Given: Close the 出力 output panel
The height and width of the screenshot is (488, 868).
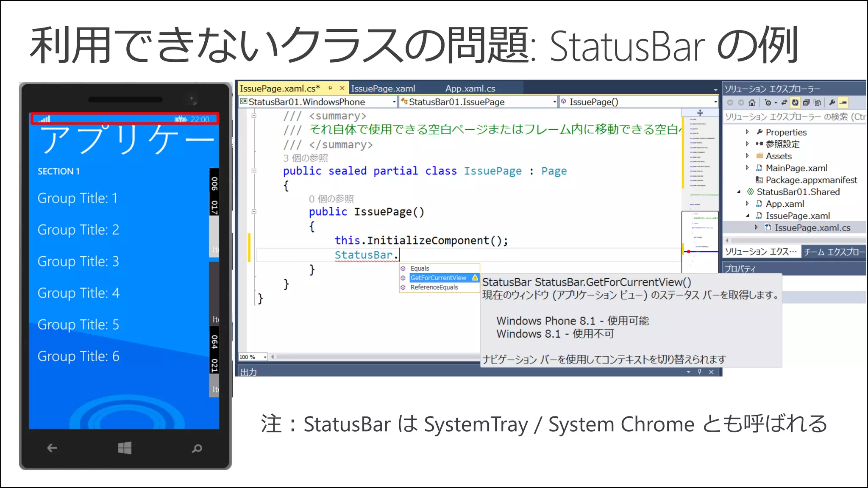Looking at the screenshot, I should (x=711, y=372).
